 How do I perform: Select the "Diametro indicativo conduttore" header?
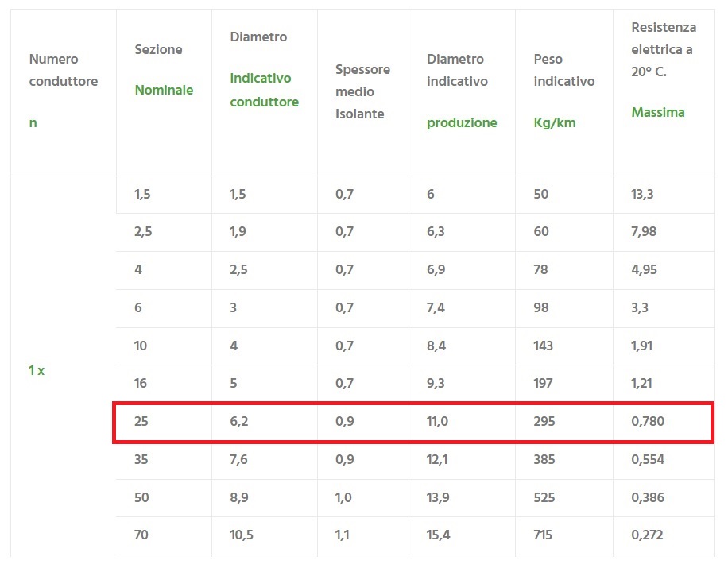pos(264,69)
